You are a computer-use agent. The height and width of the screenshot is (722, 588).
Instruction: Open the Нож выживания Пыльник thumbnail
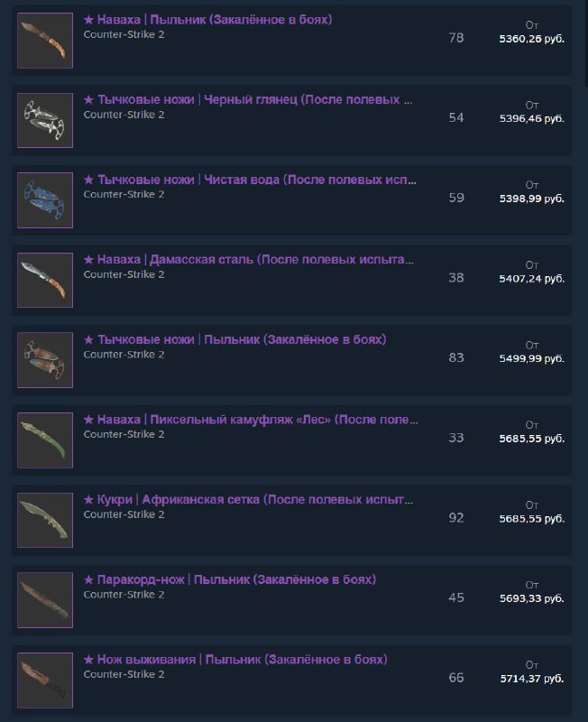click(45, 680)
